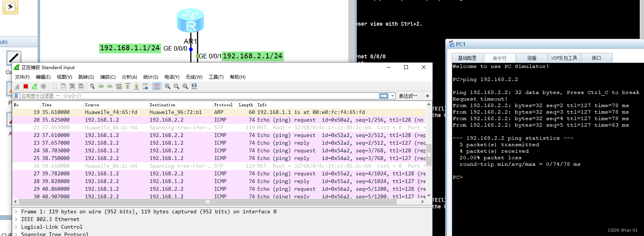This screenshot has width=644, height=236.
Task: Sort packets by Source column header
Action: [x=116, y=105]
